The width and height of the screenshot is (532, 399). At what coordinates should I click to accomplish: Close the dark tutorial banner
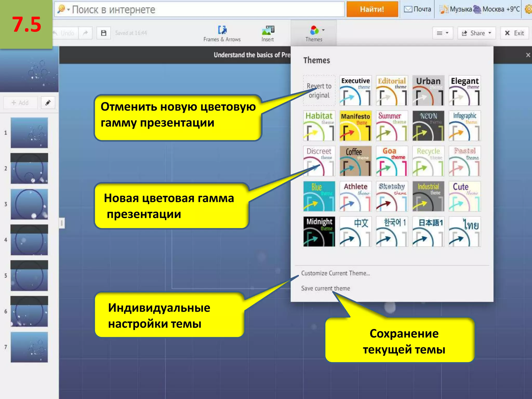528,55
